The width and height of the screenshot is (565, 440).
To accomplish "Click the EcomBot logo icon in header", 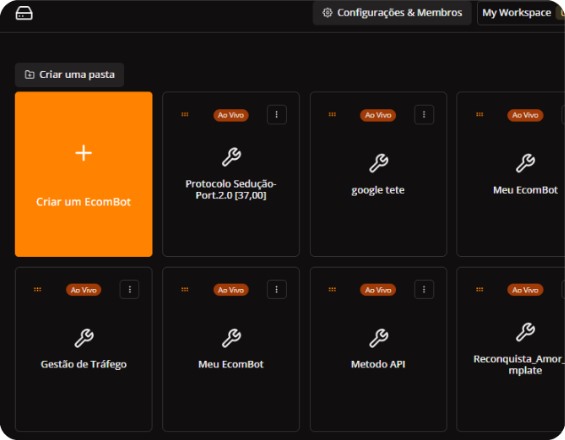I will [24, 13].
